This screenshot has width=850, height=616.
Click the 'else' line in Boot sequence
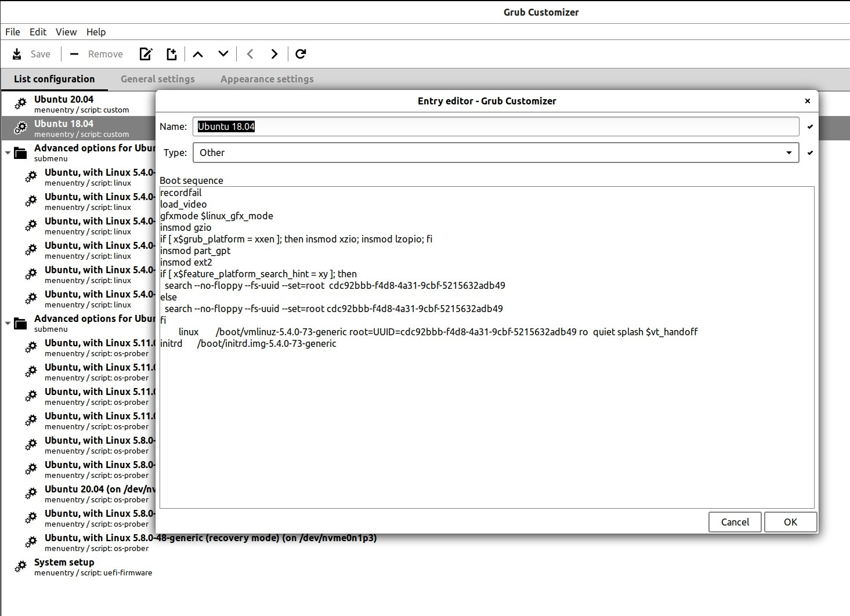coord(168,297)
